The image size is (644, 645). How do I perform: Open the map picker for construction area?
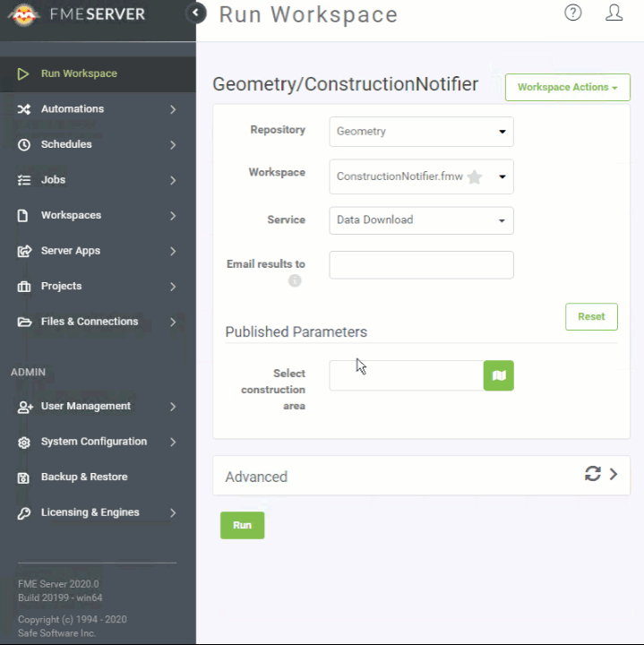coord(498,375)
